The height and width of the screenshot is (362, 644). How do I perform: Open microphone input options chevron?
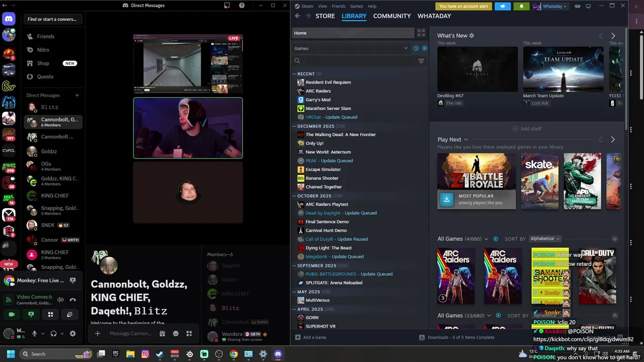point(43,334)
